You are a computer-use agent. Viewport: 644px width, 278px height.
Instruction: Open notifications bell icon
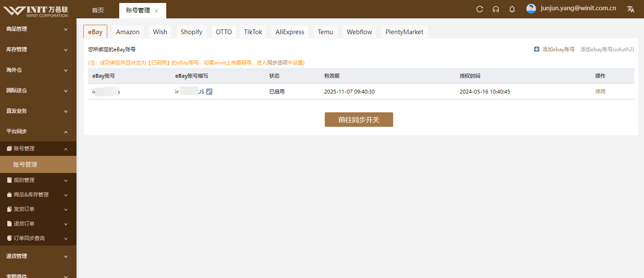point(512,9)
